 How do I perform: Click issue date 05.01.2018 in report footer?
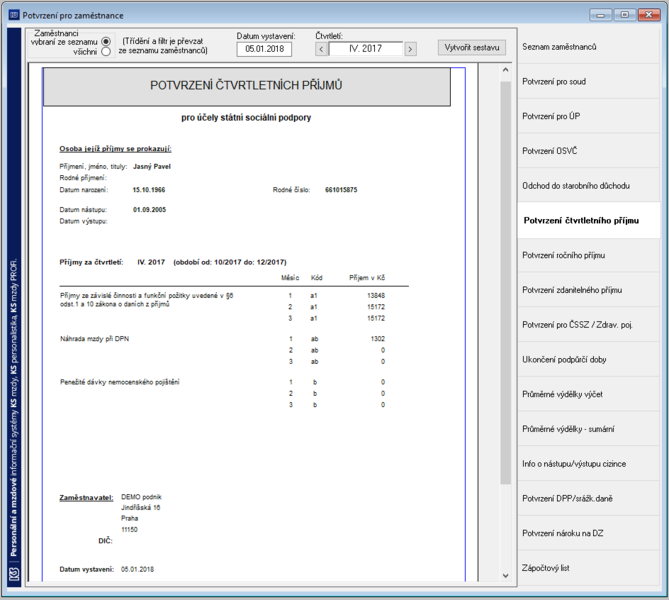(137, 569)
